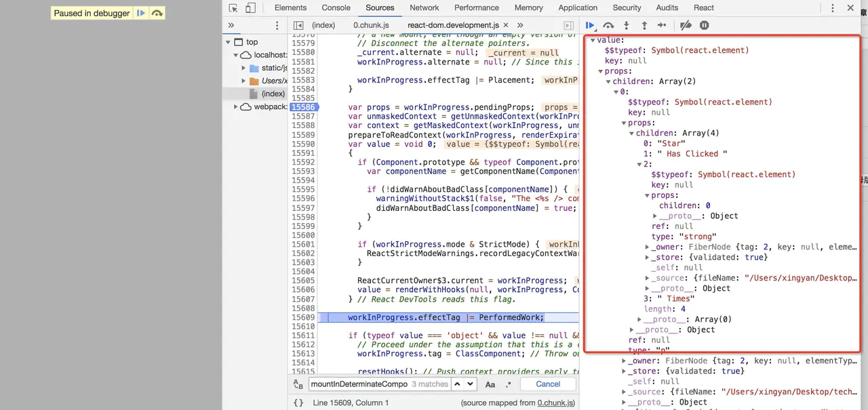Deactivate breakpoints toggle
The width and height of the screenshot is (868, 410).
[686, 26]
